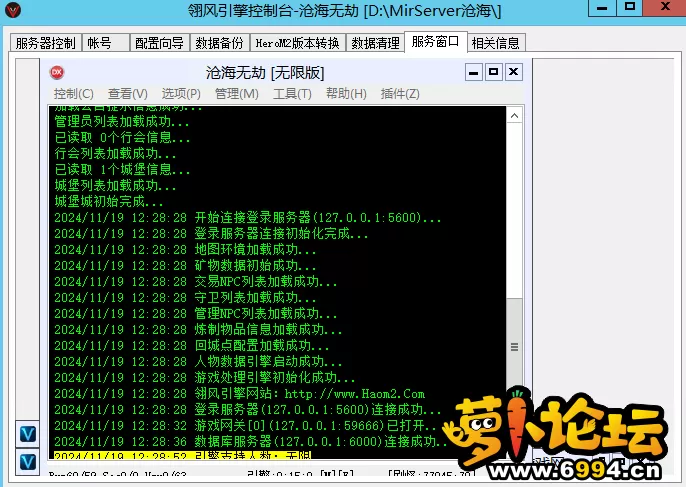This screenshot has height=487, width=686.
Task: Click the upper blue V icon in sidebar
Action: click(x=28, y=434)
